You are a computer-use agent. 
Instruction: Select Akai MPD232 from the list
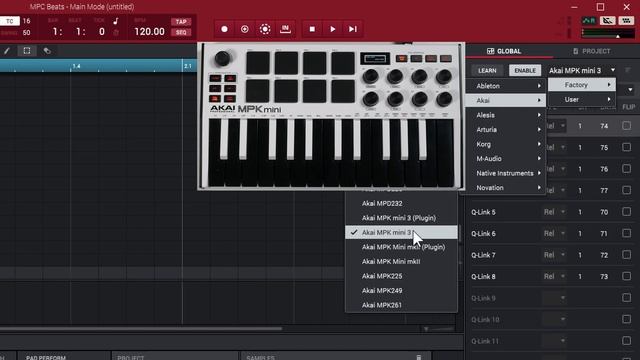click(x=401, y=203)
